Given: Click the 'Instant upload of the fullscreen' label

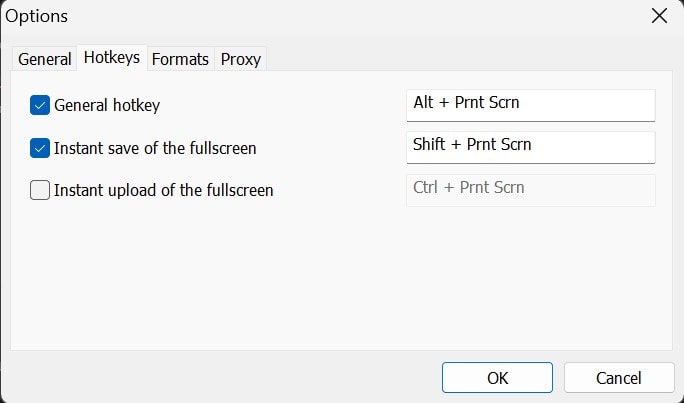Looking at the screenshot, I should (x=163, y=190).
